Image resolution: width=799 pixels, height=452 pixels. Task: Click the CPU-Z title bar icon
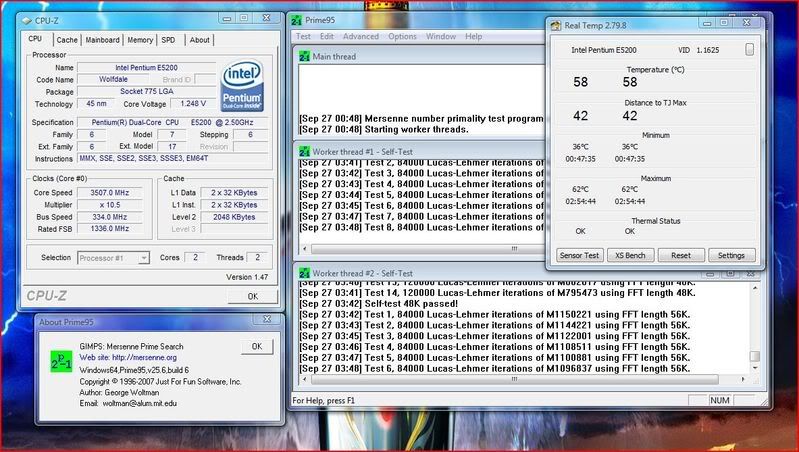[26, 21]
